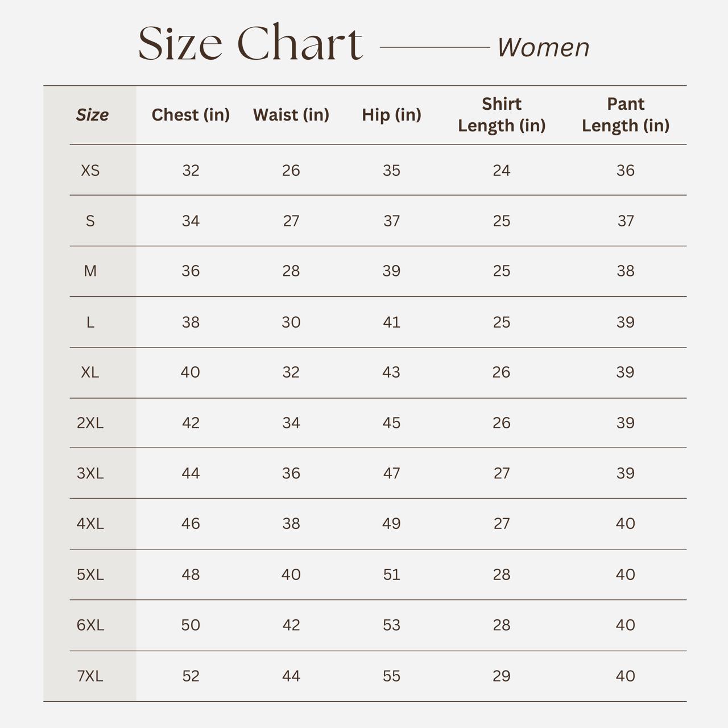Click the Women subtitle text

pos(543,47)
